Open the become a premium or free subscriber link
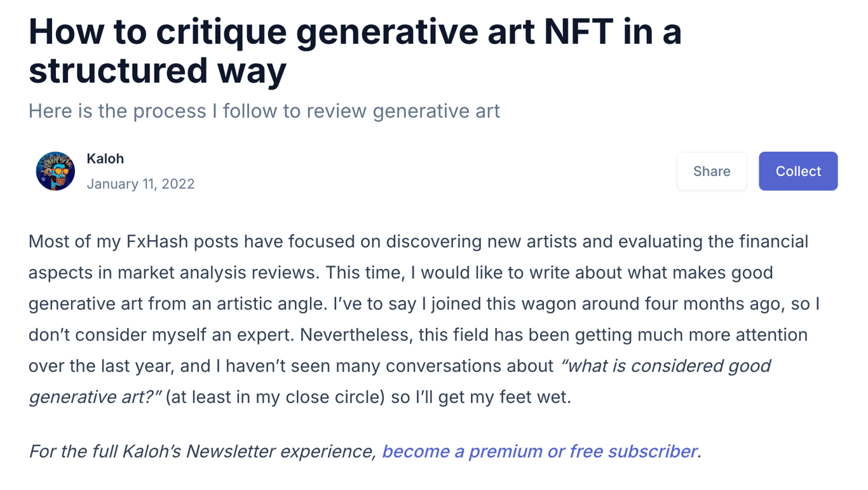 pyautogui.click(x=541, y=451)
